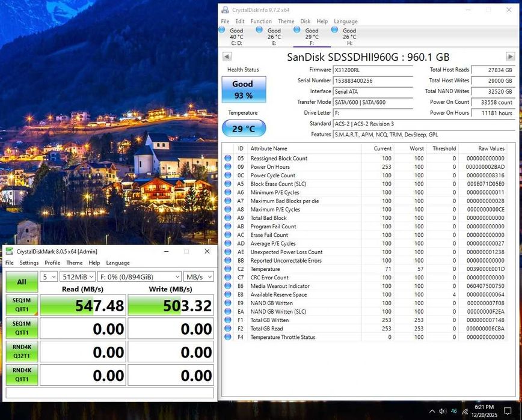
Task: Select Unexpected Power Loss Count row text
Action: (x=286, y=252)
